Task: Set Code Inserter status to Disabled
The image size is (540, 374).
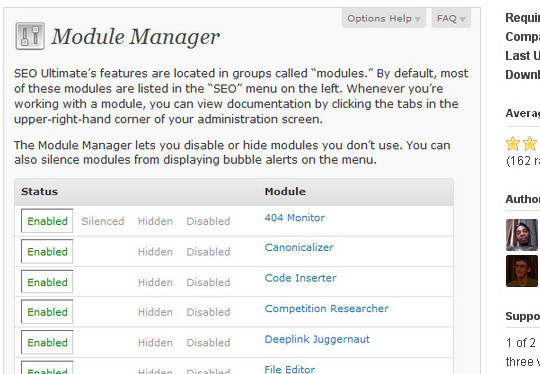Action: [208, 282]
